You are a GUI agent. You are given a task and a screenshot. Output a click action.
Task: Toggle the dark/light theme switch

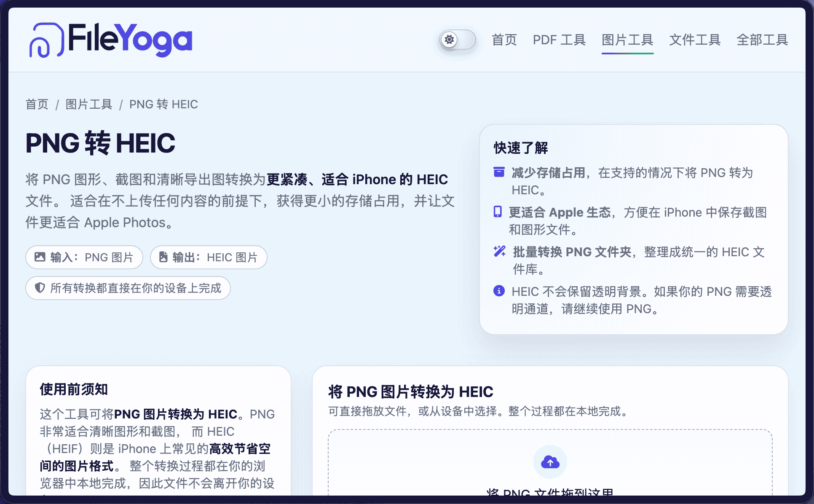[458, 40]
